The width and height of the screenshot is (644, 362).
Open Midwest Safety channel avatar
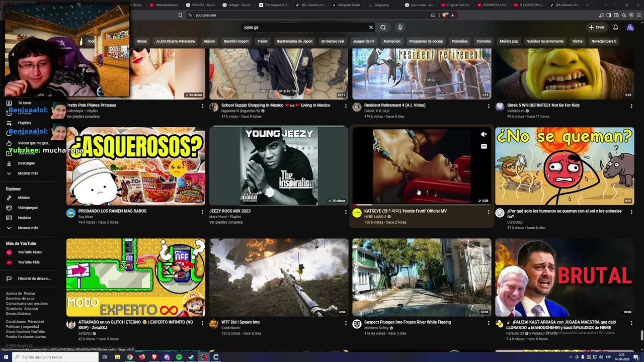357,324
